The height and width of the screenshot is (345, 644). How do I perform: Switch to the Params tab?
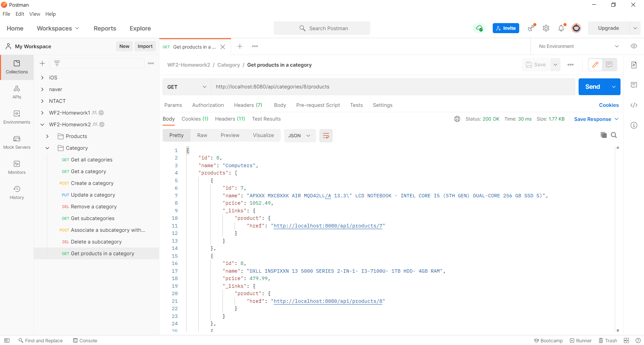pyautogui.click(x=173, y=105)
